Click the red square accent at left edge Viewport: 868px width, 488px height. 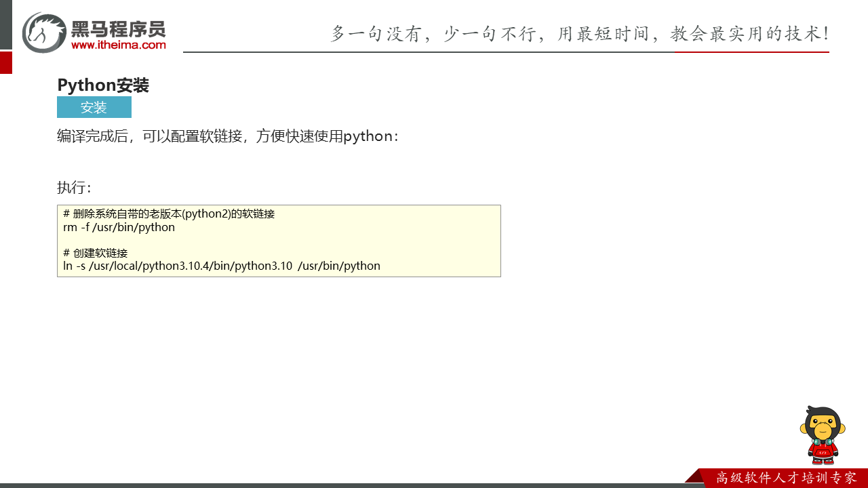click(x=5, y=62)
